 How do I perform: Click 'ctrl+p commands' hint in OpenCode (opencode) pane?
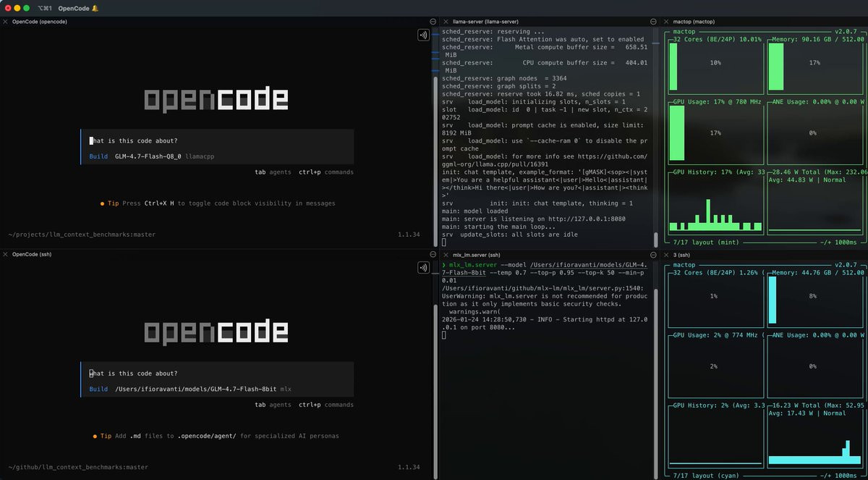[x=326, y=172]
